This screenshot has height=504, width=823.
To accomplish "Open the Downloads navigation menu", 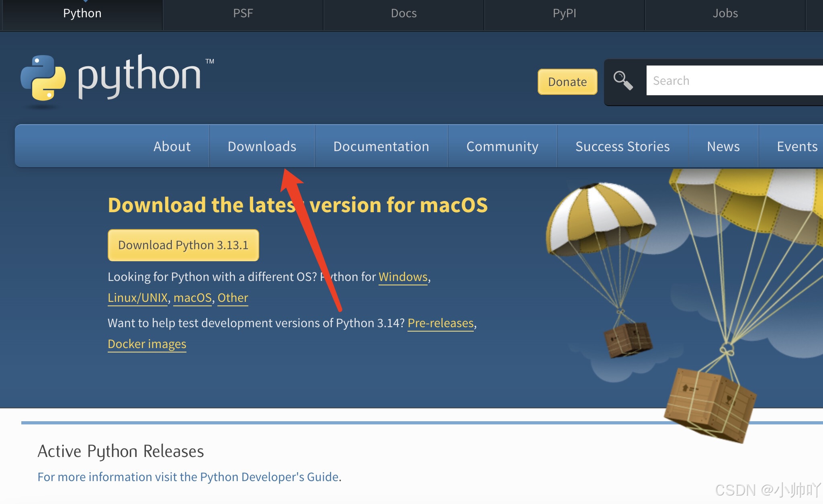I will tap(262, 146).
